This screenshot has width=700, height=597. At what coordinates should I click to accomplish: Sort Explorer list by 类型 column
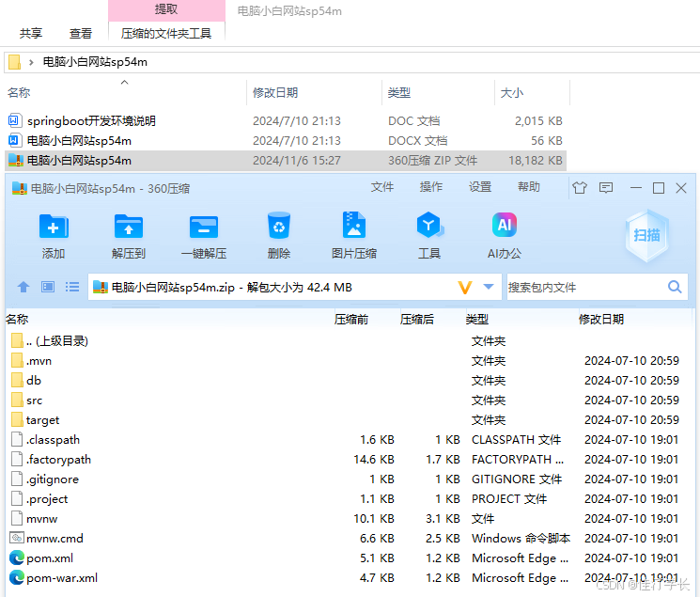coord(398,92)
